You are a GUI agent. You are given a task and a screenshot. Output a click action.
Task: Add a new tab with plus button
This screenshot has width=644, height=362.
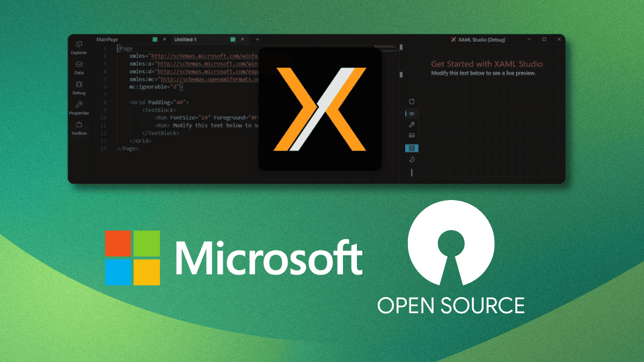point(257,40)
